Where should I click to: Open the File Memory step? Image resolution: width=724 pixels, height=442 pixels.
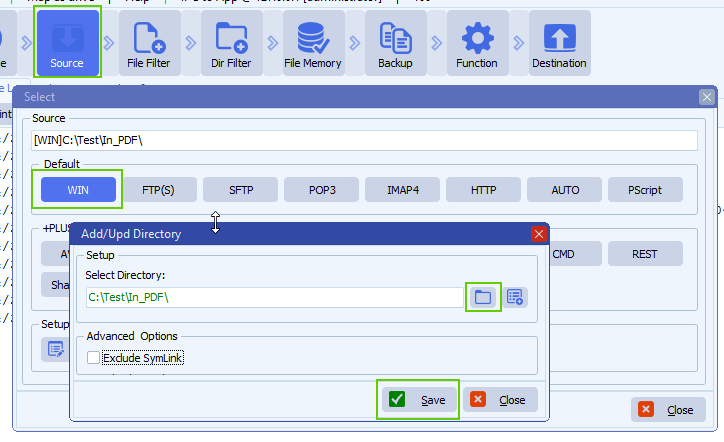(313, 43)
